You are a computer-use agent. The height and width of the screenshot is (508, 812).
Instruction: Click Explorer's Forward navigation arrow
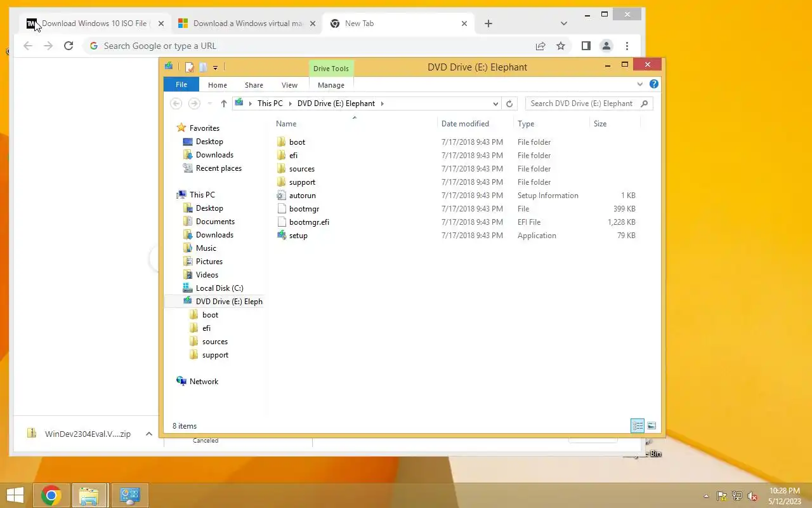tap(194, 104)
